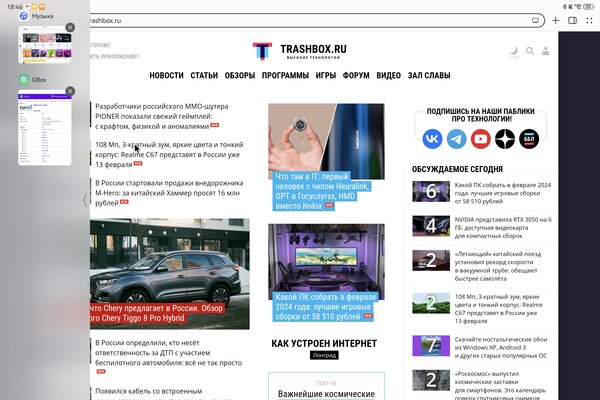Open the ОБЗОРЫ menu section
The width and height of the screenshot is (600, 400).
click(240, 75)
